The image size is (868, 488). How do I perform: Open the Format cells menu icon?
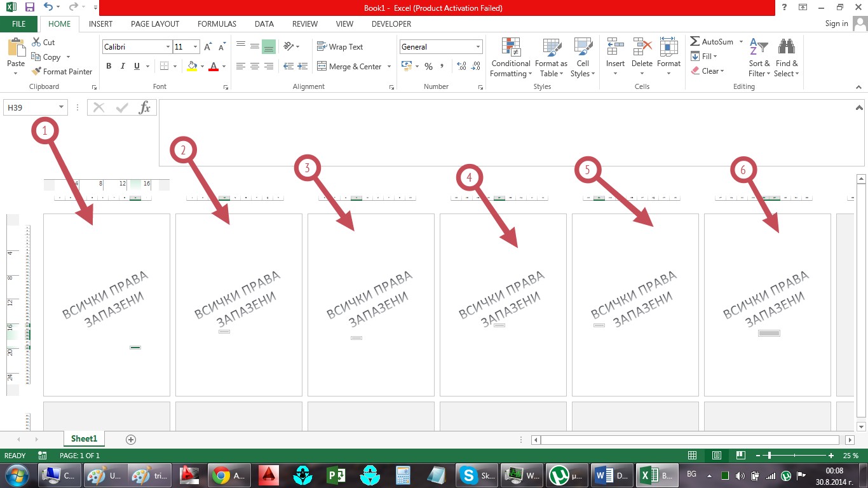click(x=668, y=48)
